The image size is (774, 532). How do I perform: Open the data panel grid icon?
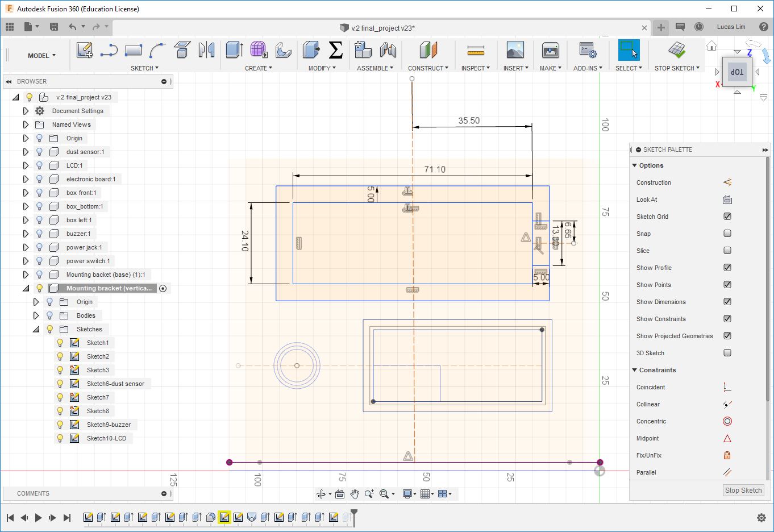click(10, 27)
